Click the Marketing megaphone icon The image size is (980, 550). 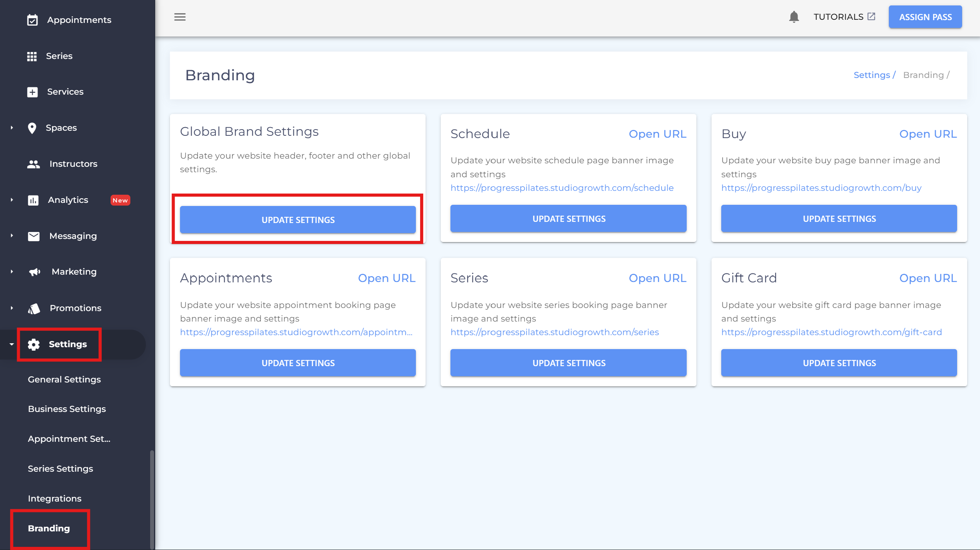point(35,272)
